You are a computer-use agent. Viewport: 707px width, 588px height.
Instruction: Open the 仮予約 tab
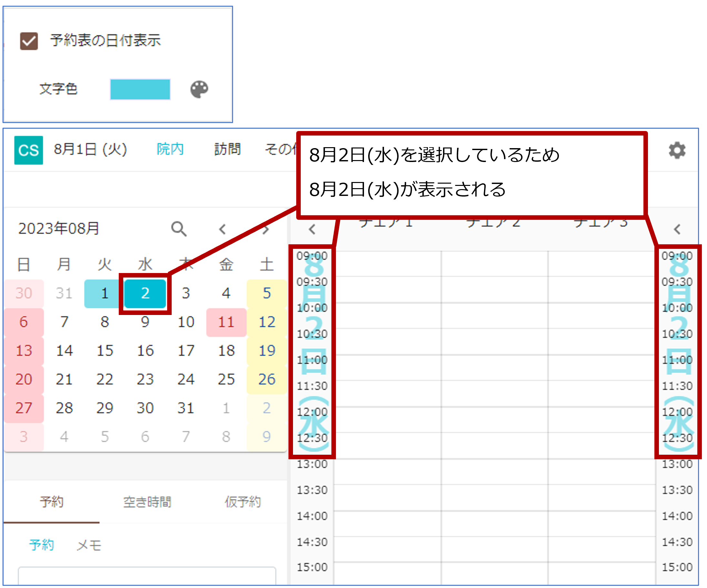pyautogui.click(x=243, y=502)
